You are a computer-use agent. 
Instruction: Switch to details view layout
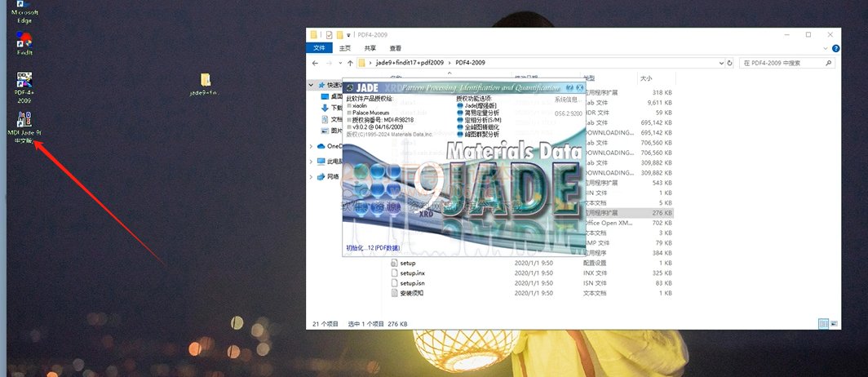coord(823,324)
